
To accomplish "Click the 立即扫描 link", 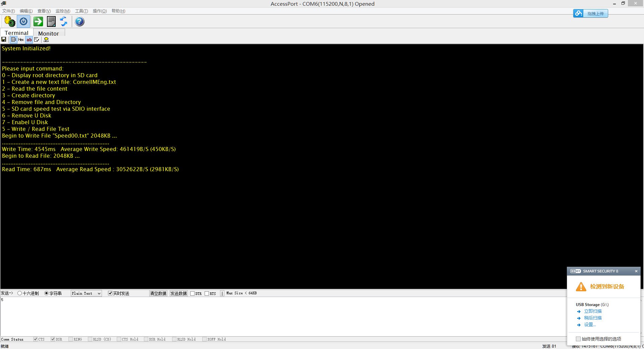I will 593,311.
